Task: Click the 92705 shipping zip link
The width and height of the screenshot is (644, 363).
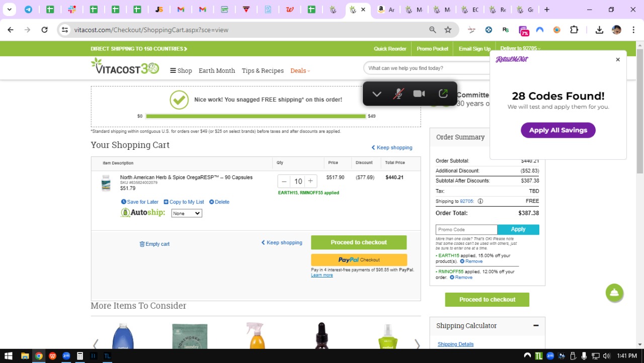Action: click(467, 201)
